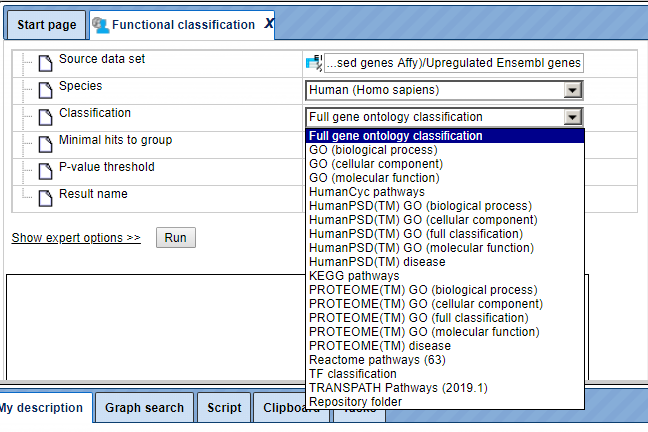This screenshot has width=648, height=432.
Task: Click the document icon next to Species
Action: click(x=45, y=90)
